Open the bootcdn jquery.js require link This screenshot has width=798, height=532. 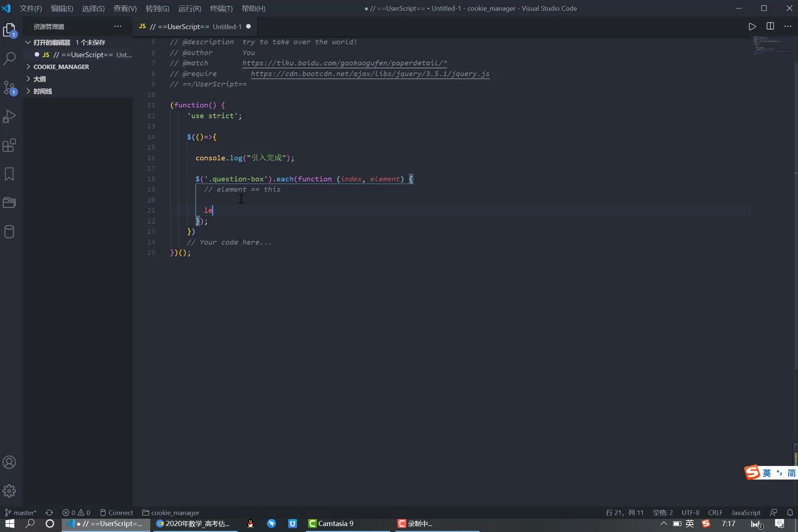370,74
